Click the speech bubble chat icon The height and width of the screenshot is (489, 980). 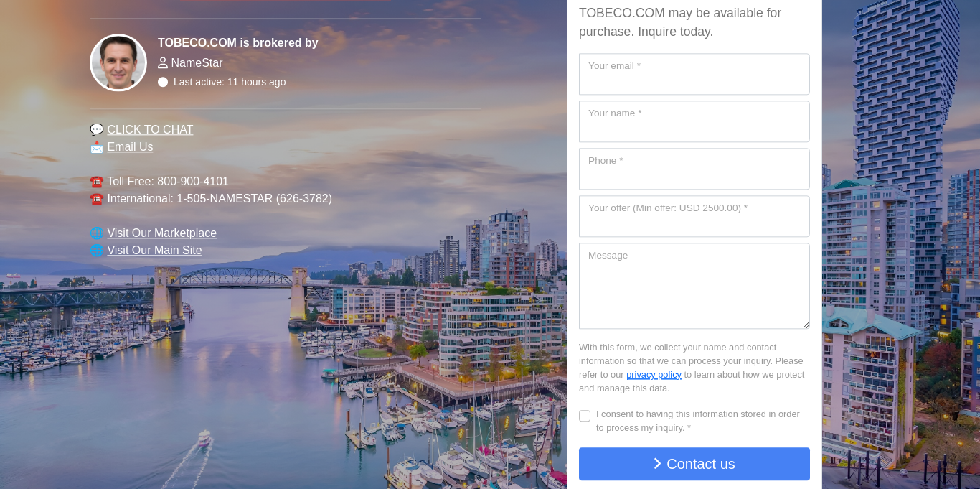click(97, 130)
